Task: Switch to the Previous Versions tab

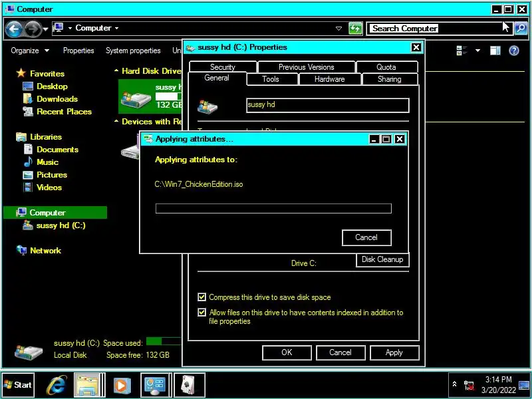Action: tap(307, 67)
